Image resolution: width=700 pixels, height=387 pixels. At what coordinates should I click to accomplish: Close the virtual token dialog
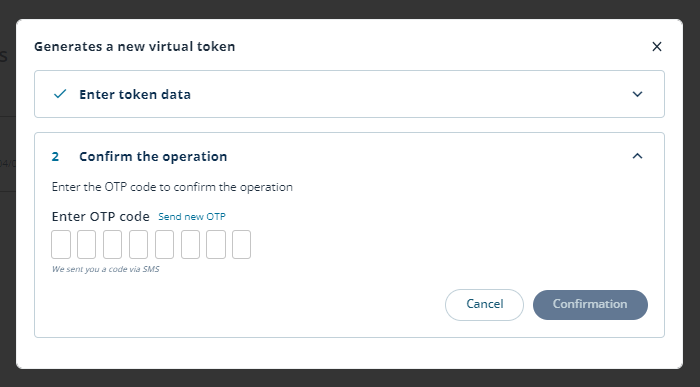pyautogui.click(x=657, y=46)
